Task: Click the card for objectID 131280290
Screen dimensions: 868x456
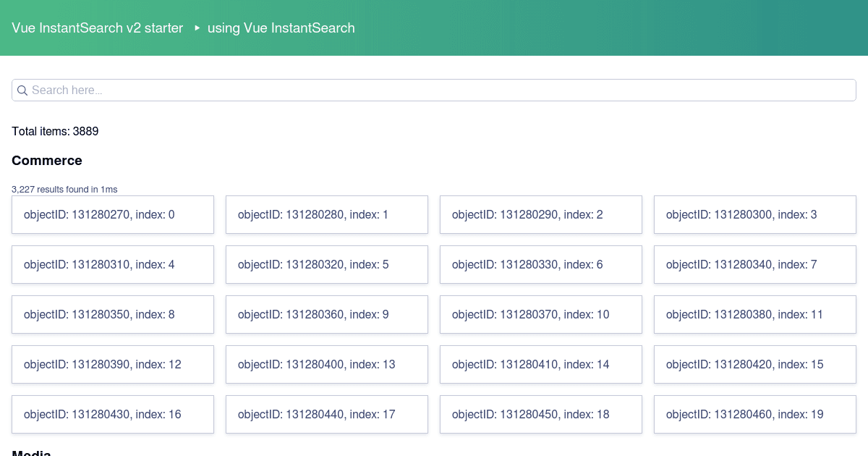Action: click(541, 214)
